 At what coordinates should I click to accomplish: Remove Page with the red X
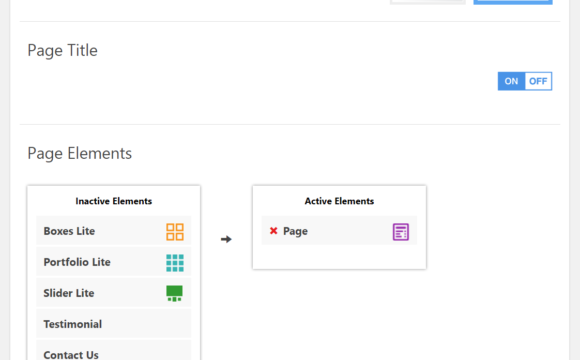coord(273,231)
